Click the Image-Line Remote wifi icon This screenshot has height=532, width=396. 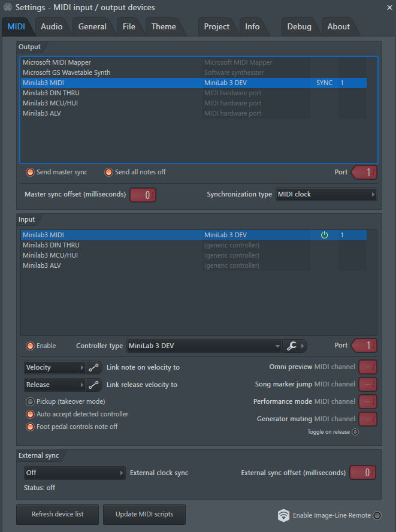click(284, 515)
